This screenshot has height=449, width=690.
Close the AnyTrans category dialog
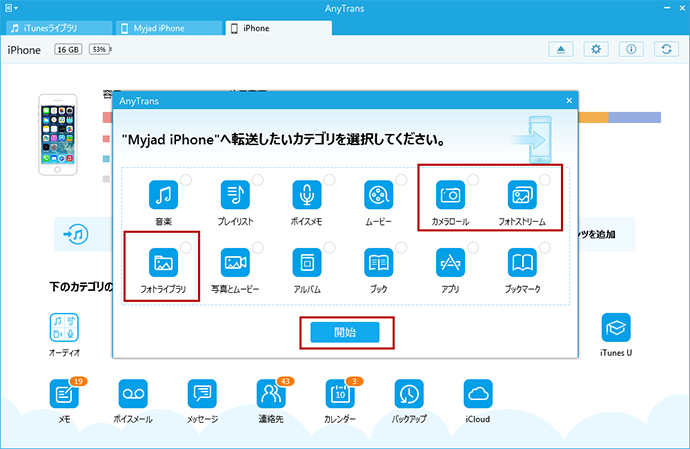(x=569, y=101)
